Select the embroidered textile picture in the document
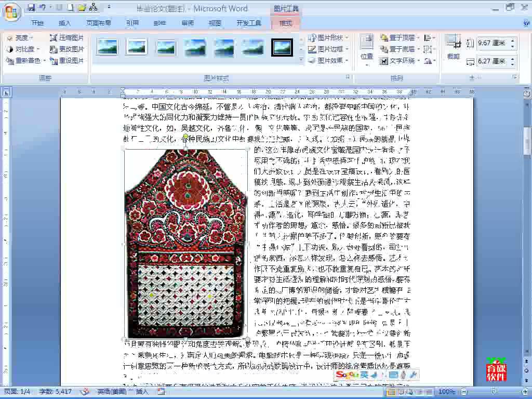Screen dimensions: 532x399 tap(185, 244)
